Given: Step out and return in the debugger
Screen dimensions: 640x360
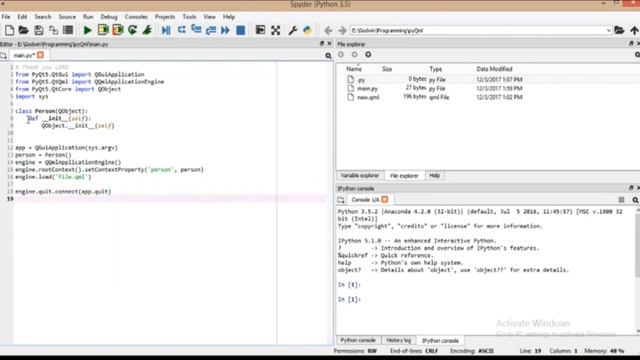Looking at the screenshot, I should (211, 30).
